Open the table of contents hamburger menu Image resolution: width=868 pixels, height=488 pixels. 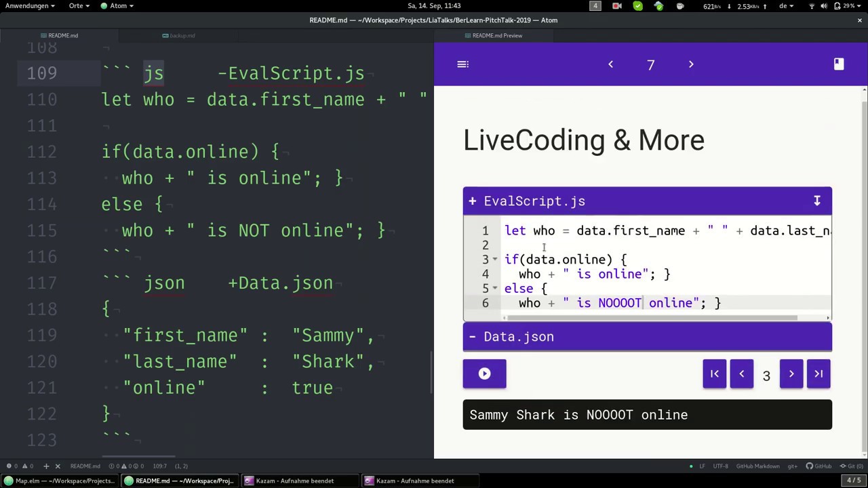point(463,64)
